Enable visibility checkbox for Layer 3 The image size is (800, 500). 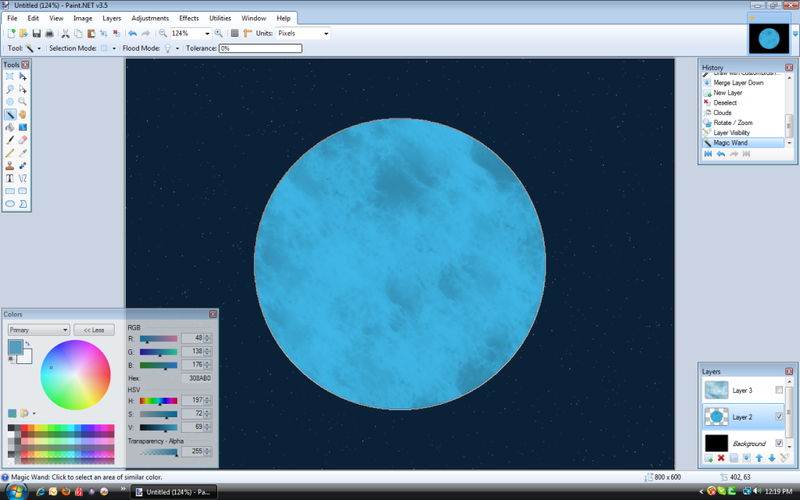point(779,390)
